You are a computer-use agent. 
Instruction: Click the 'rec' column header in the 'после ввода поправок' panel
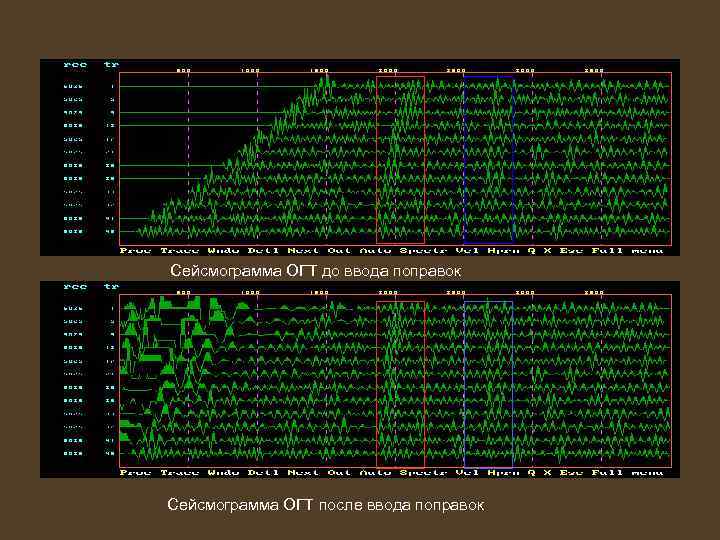tap(75, 287)
